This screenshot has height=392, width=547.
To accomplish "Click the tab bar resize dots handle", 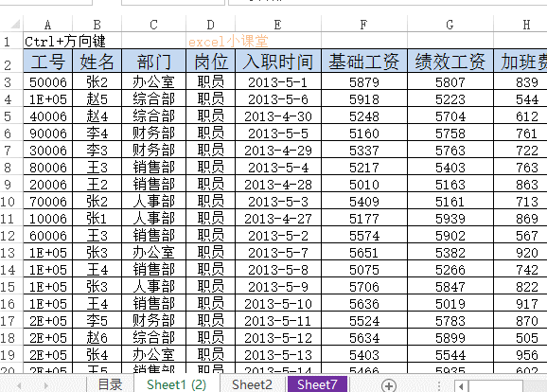I will pos(438,385).
